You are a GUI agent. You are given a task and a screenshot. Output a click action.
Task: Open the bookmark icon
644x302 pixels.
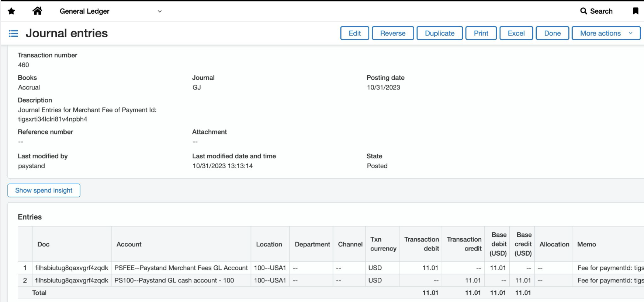tap(636, 11)
